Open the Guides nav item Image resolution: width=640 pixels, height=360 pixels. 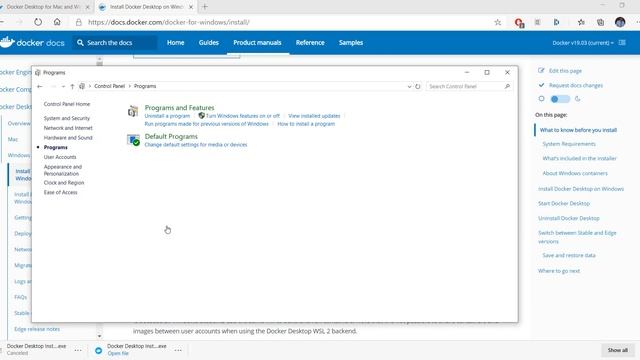tap(209, 42)
